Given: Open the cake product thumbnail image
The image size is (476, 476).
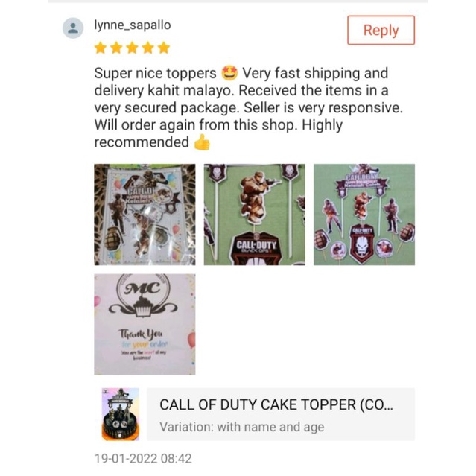Looking at the screenshot, I should pos(121,414).
